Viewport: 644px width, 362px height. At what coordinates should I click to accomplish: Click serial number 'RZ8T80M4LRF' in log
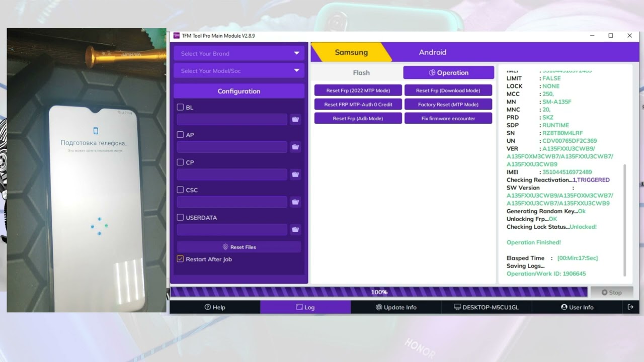coord(562,133)
